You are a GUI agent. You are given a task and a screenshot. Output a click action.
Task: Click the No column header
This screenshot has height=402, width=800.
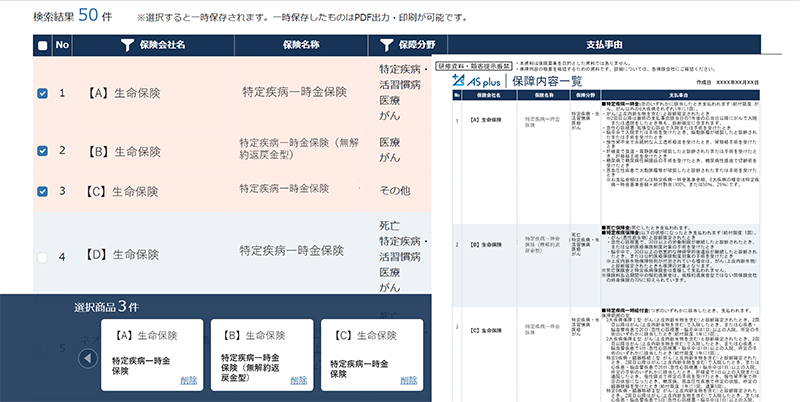click(63, 45)
